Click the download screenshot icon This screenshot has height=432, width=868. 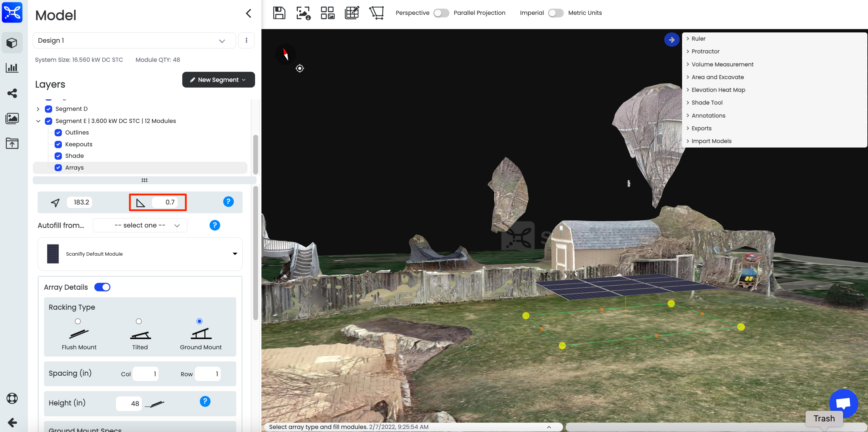click(x=303, y=13)
